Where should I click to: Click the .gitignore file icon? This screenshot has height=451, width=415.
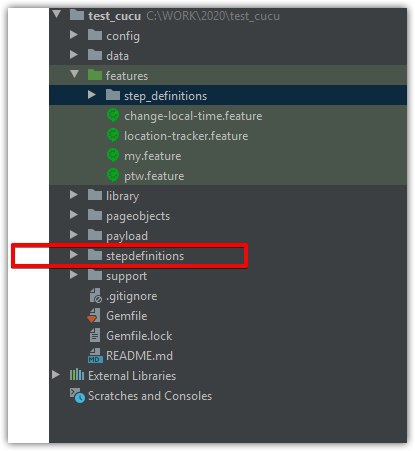[x=95, y=296]
